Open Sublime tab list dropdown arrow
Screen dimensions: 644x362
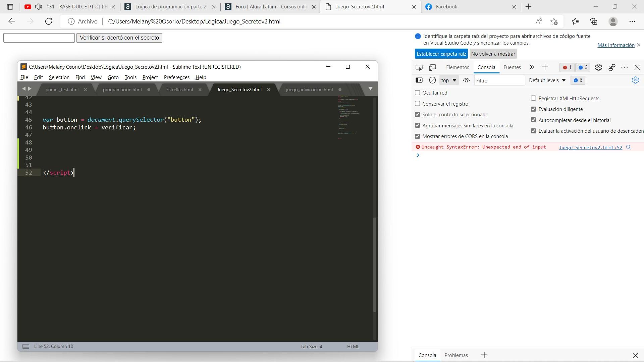[x=370, y=89]
